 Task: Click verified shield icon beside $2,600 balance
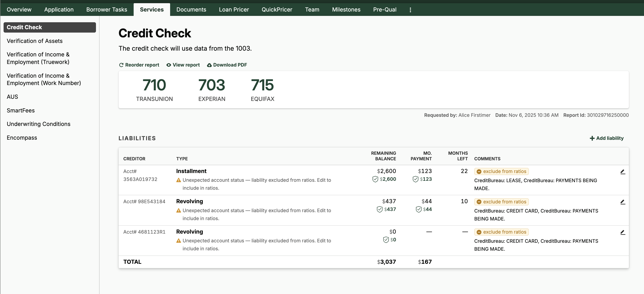375,179
